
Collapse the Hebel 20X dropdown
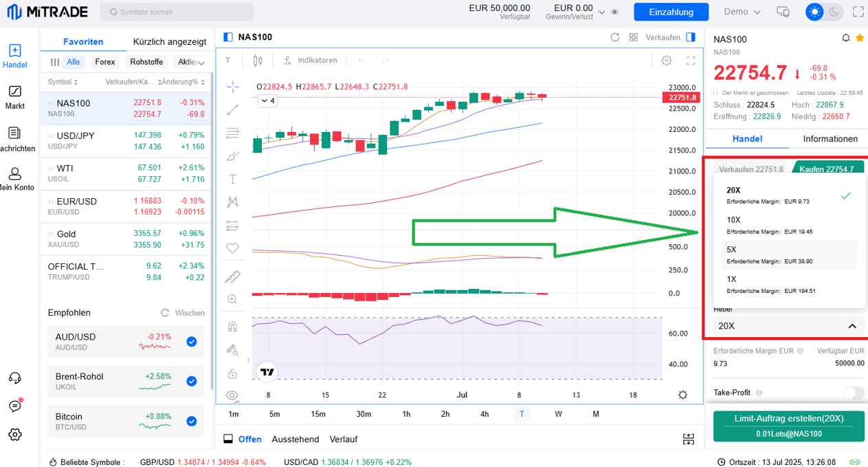[788, 326]
